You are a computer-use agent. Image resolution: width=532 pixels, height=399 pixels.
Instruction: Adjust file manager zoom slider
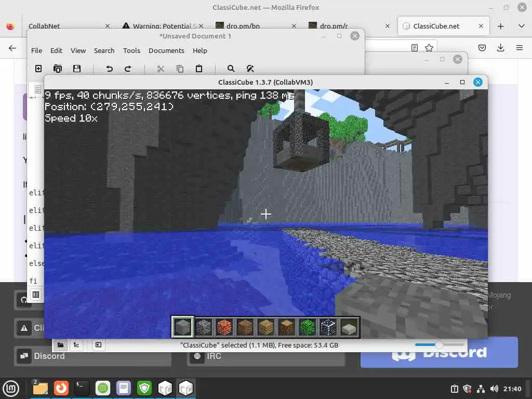(439, 345)
